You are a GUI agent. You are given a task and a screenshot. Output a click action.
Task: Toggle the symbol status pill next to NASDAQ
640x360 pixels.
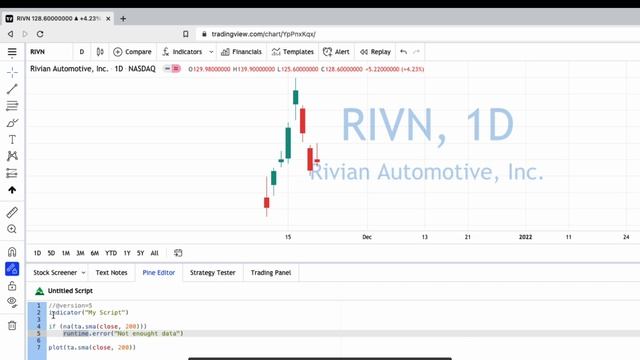(x=172, y=69)
